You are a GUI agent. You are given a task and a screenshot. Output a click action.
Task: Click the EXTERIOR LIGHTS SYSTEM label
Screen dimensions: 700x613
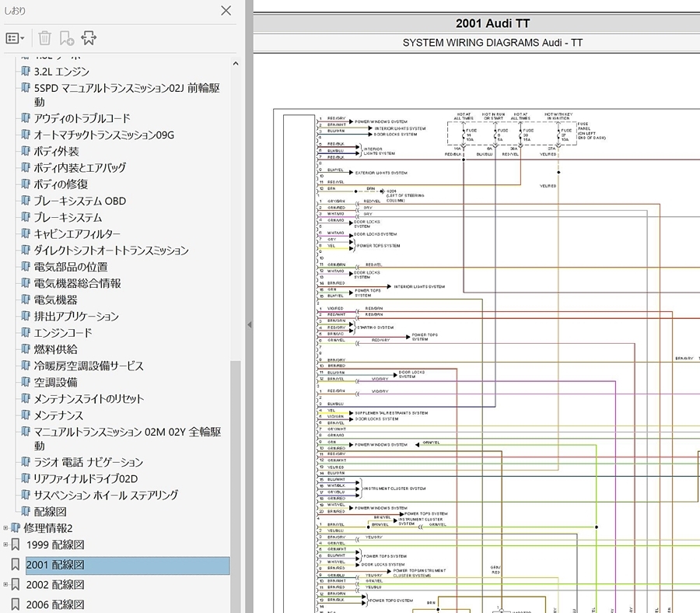pyautogui.click(x=381, y=173)
